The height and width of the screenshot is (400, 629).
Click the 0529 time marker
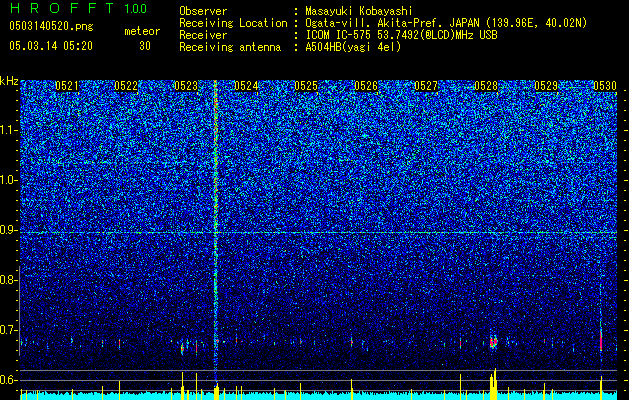click(546, 86)
